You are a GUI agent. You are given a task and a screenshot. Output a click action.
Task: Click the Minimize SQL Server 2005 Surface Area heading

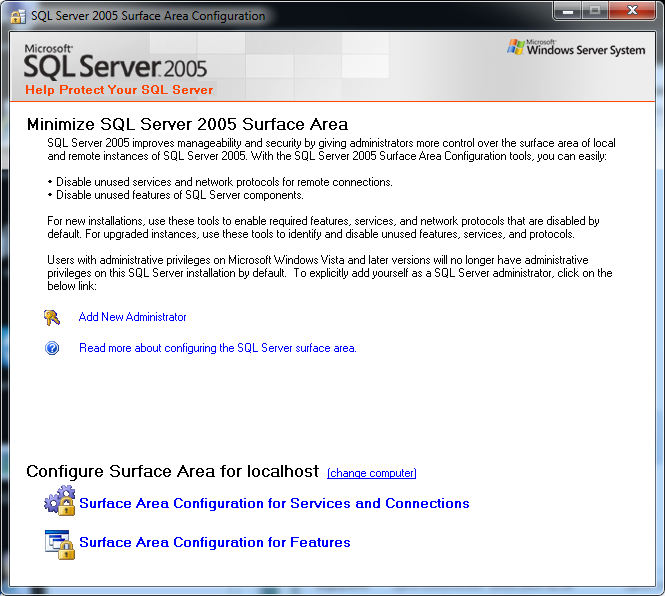187,124
